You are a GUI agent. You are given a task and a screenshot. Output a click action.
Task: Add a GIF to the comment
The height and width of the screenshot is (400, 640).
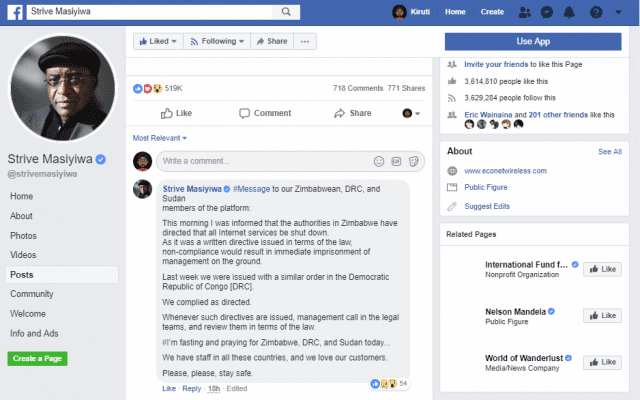click(397, 161)
